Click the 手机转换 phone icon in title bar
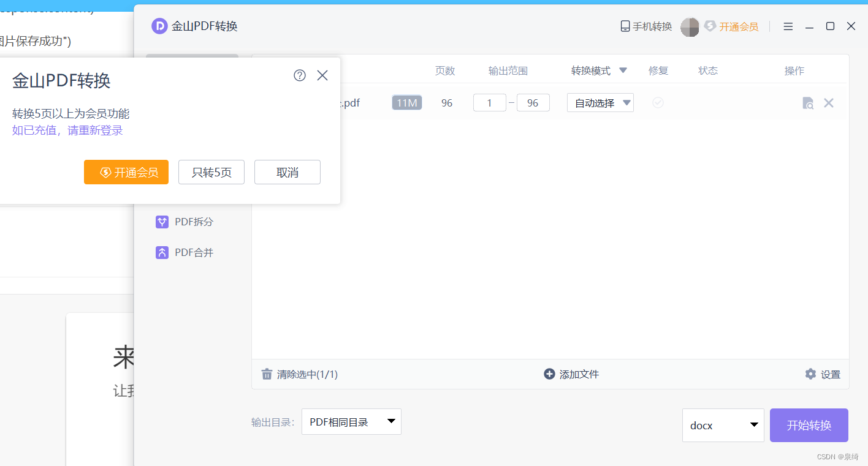The width and height of the screenshot is (868, 466). tap(625, 26)
